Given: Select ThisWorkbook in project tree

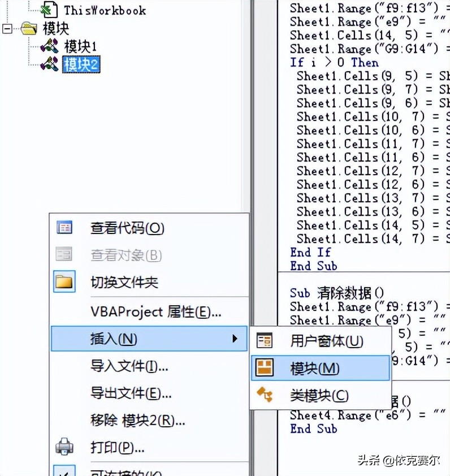Looking at the screenshot, I should pos(105,10).
